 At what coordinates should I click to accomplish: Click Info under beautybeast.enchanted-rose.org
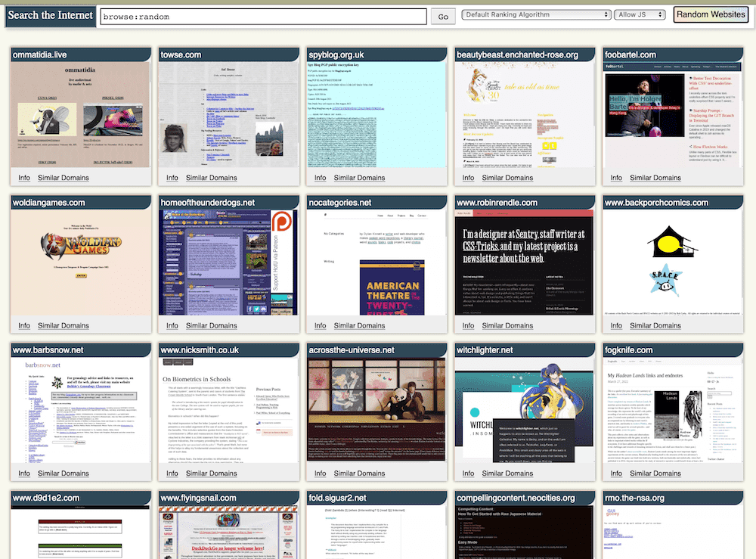point(468,178)
